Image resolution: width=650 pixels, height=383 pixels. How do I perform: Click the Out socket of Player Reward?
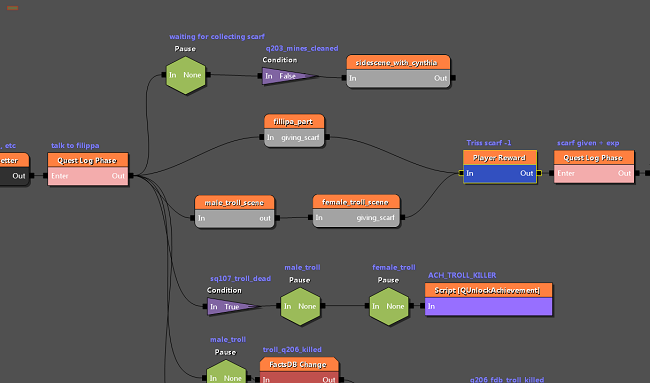[x=539, y=173]
